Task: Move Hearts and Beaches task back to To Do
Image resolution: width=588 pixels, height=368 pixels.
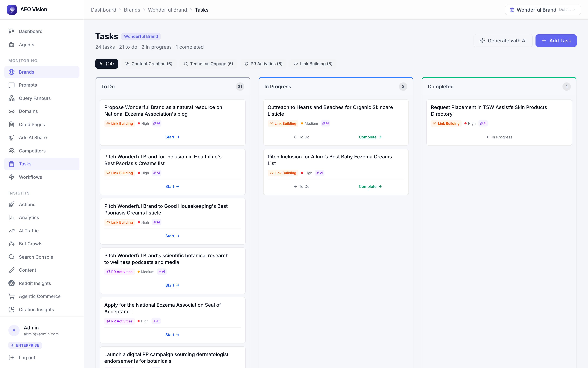Action: pos(302,137)
